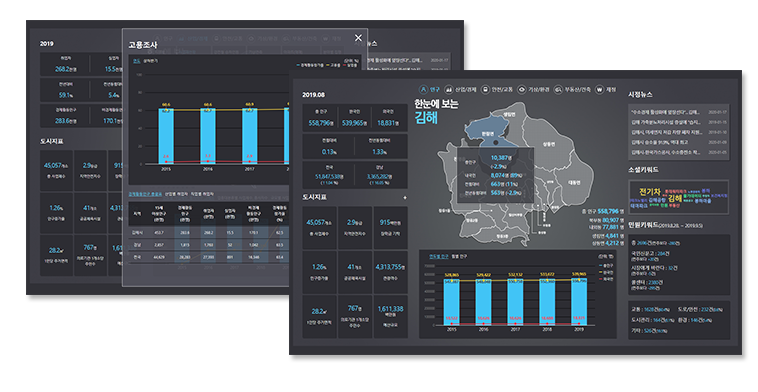This screenshot has width=758, height=392.
Task: Click the yellow 김해 word in the keyword cloud
Action: [675, 198]
